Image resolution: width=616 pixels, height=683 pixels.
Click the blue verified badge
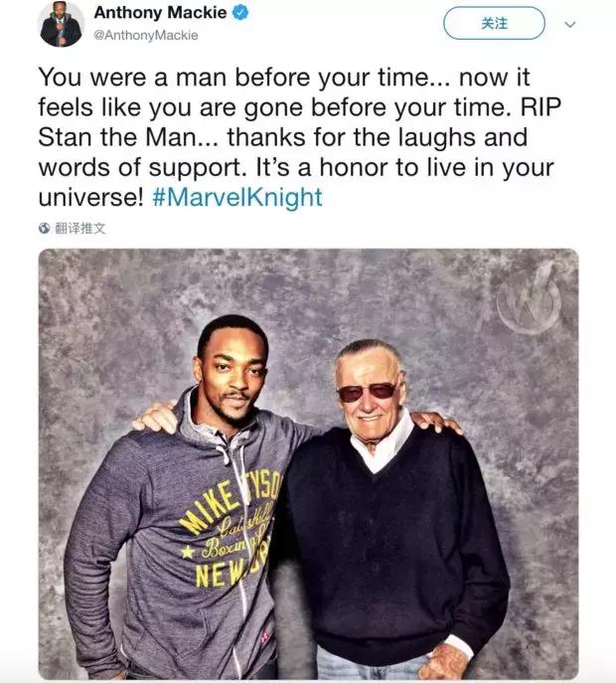(x=240, y=14)
